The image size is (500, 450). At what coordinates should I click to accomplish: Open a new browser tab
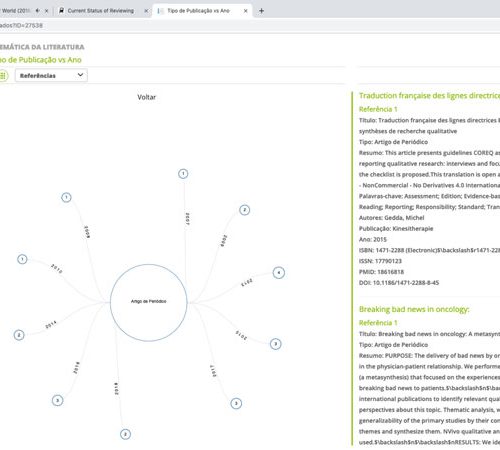[x=261, y=11]
